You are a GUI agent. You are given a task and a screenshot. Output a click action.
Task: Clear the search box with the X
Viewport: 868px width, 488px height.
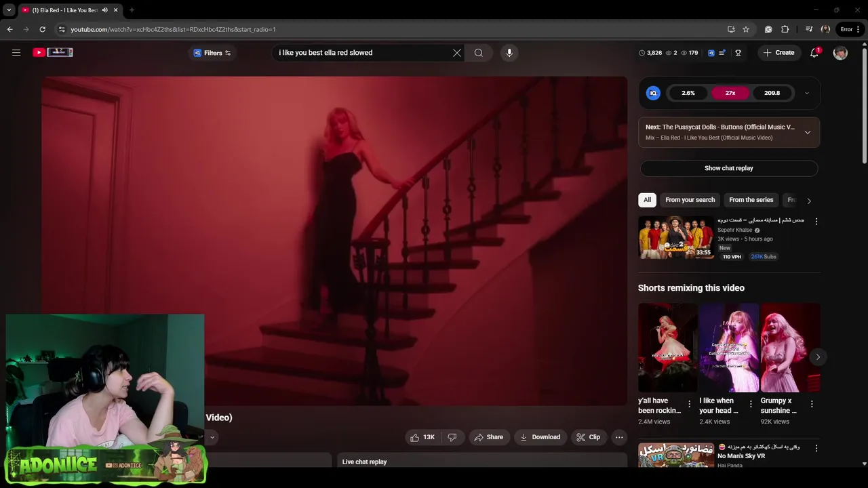coord(457,53)
